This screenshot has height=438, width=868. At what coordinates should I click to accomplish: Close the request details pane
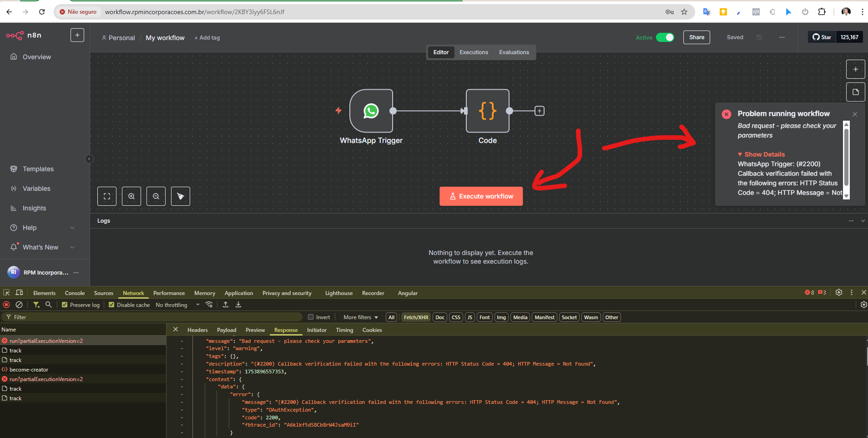[x=176, y=329]
